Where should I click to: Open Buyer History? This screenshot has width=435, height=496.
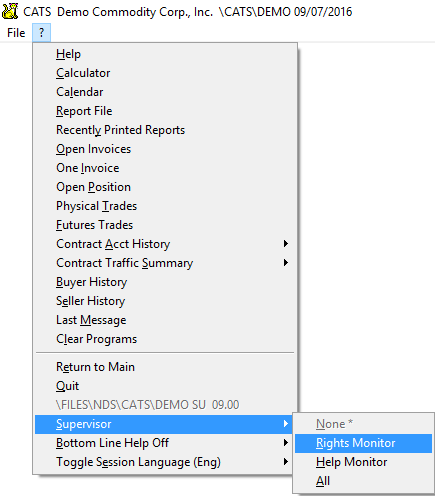(166, 282)
